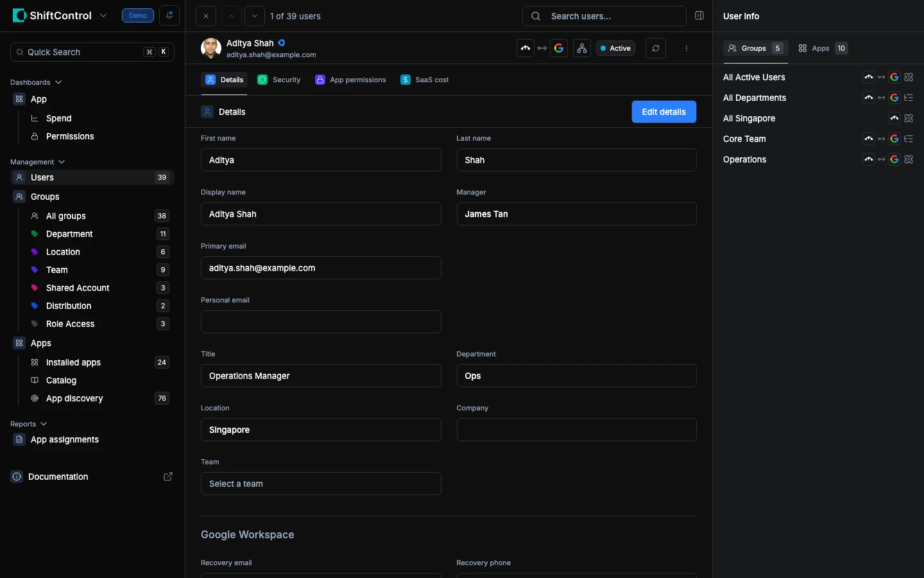Go to next user with down arrow
Viewport: 924px width, 578px height.
point(255,16)
